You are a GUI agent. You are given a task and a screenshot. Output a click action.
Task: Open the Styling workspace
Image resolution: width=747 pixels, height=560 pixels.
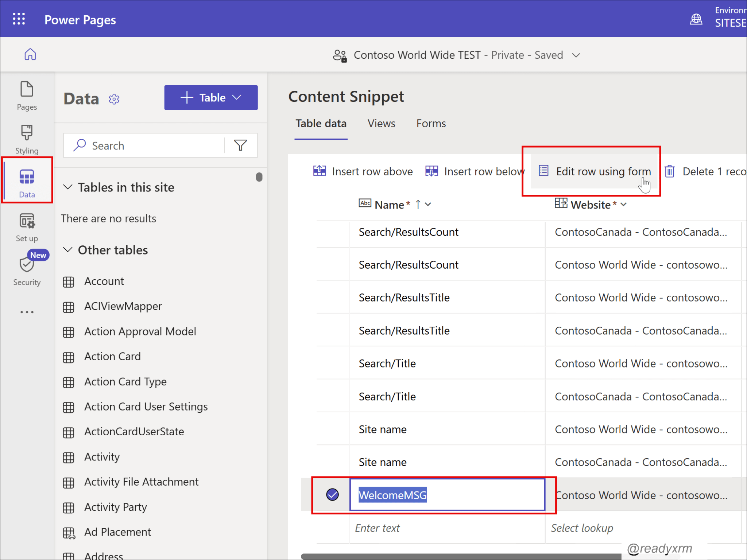click(x=27, y=140)
